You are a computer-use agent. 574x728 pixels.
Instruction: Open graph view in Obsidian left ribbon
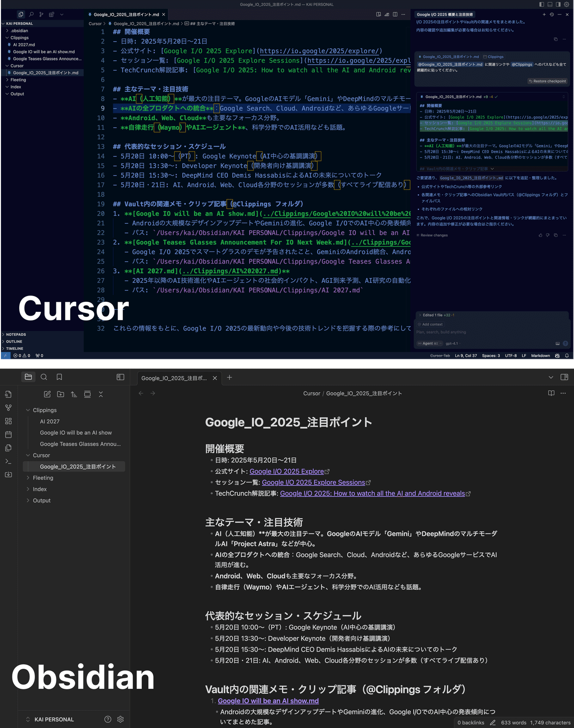pos(8,407)
